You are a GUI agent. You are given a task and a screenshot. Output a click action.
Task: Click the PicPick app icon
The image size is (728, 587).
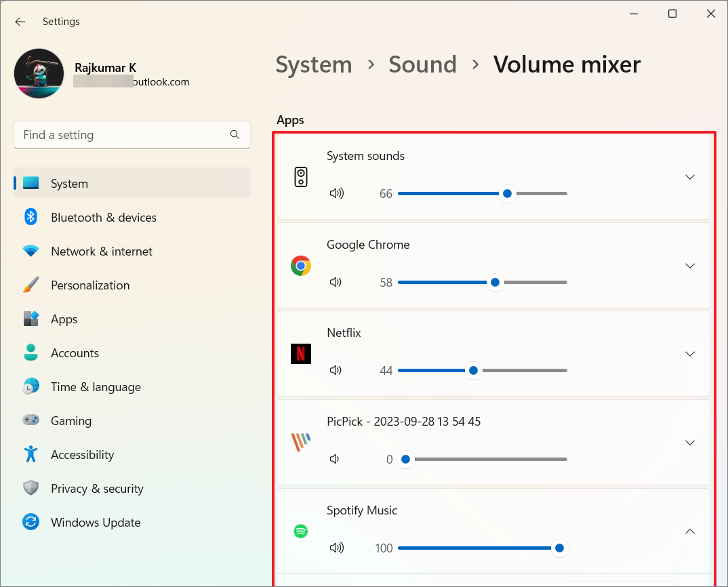point(301,443)
